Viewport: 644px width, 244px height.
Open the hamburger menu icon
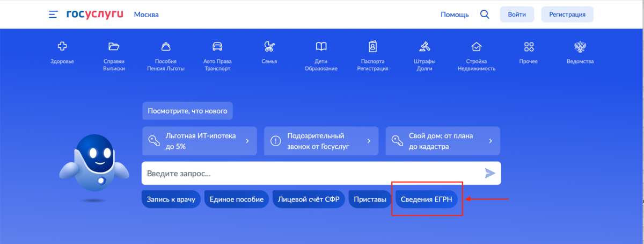(x=53, y=15)
